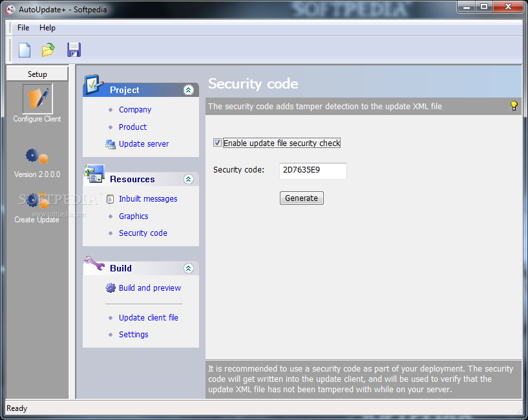Switch to the Setup tab
Viewport: 528px width, 420px height.
click(x=37, y=74)
